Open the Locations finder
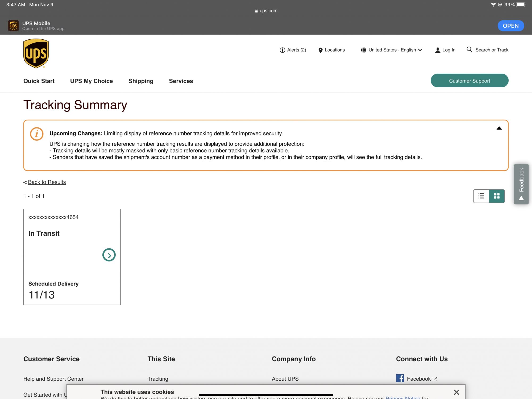 click(x=331, y=50)
